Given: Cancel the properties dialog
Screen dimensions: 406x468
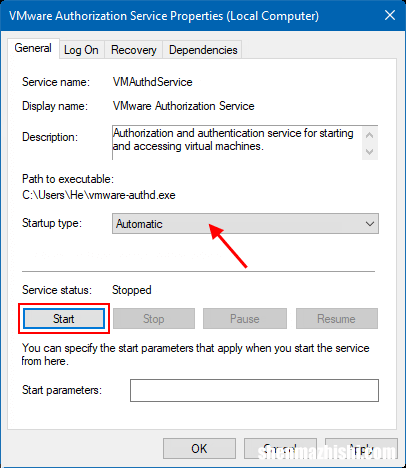Looking at the screenshot, I should [280, 449].
